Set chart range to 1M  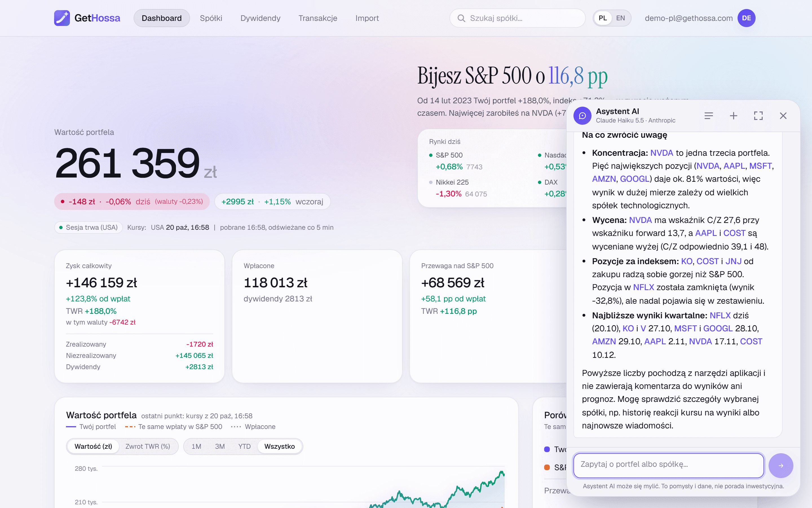[196, 446]
